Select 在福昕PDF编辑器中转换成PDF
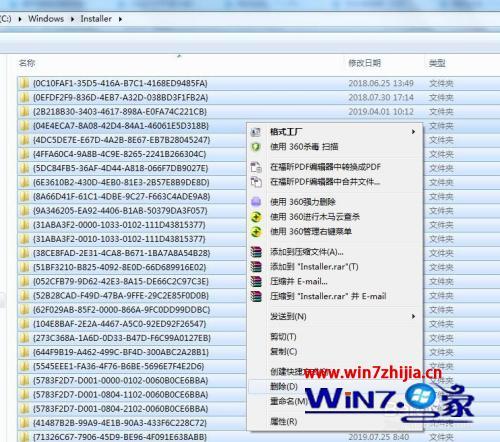 point(335,167)
